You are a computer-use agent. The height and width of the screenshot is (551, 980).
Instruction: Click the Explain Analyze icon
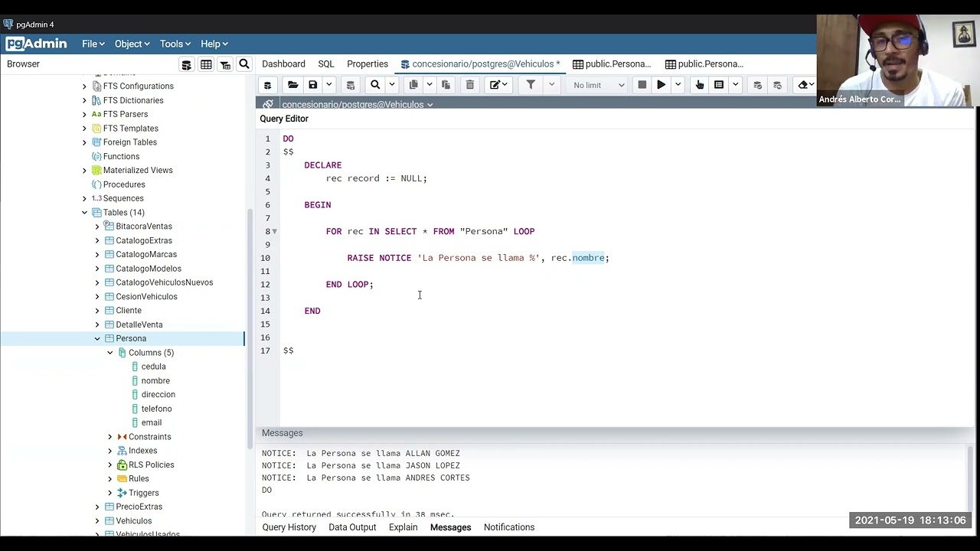719,85
